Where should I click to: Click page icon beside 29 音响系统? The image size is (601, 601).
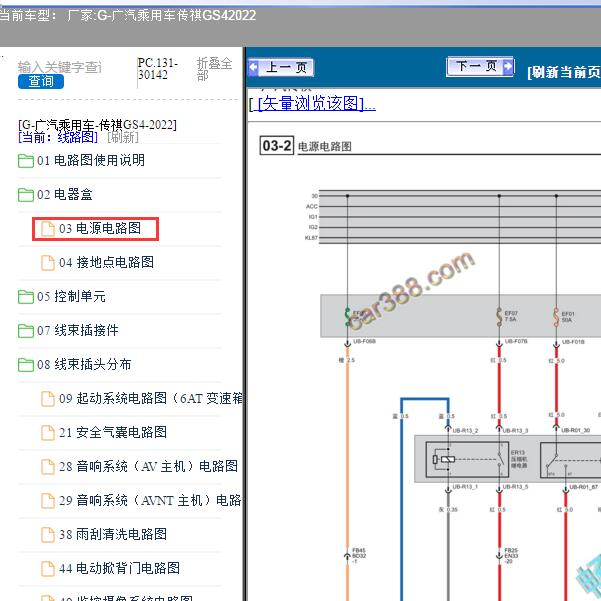(48, 501)
